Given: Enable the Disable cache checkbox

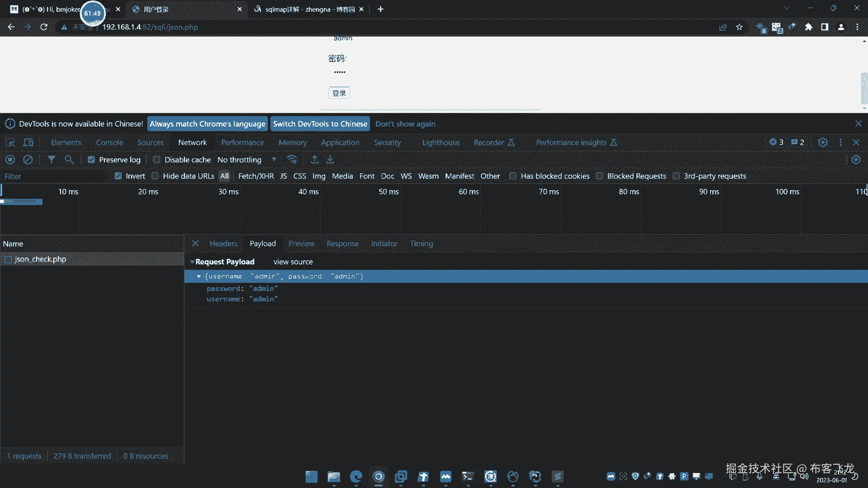Looking at the screenshot, I should pos(157,160).
